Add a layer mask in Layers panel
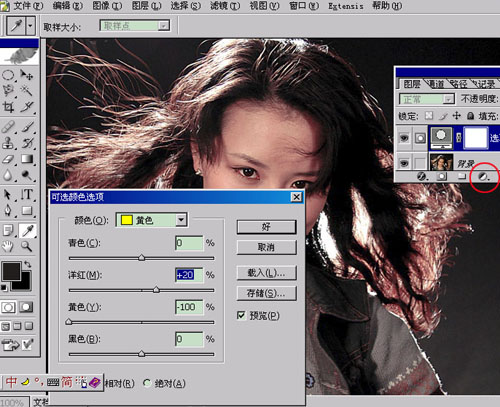Screen dimensions: 500x407 (x=442, y=176)
